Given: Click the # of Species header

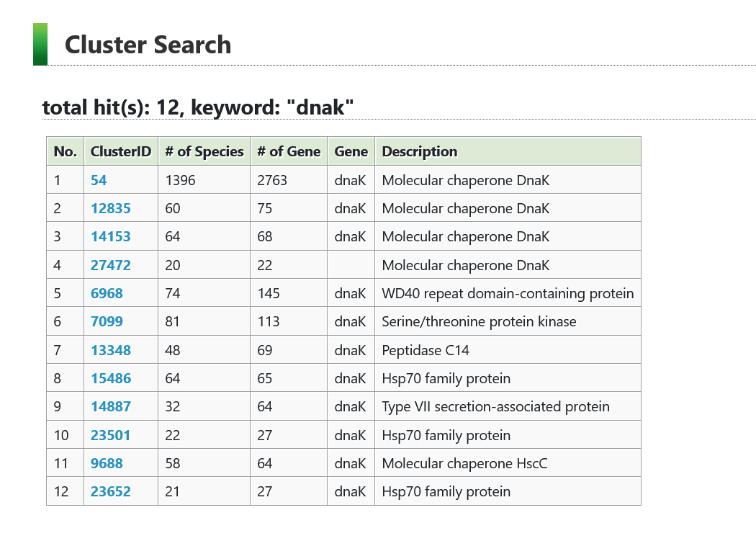Looking at the screenshot, I should tap(204, 151).
